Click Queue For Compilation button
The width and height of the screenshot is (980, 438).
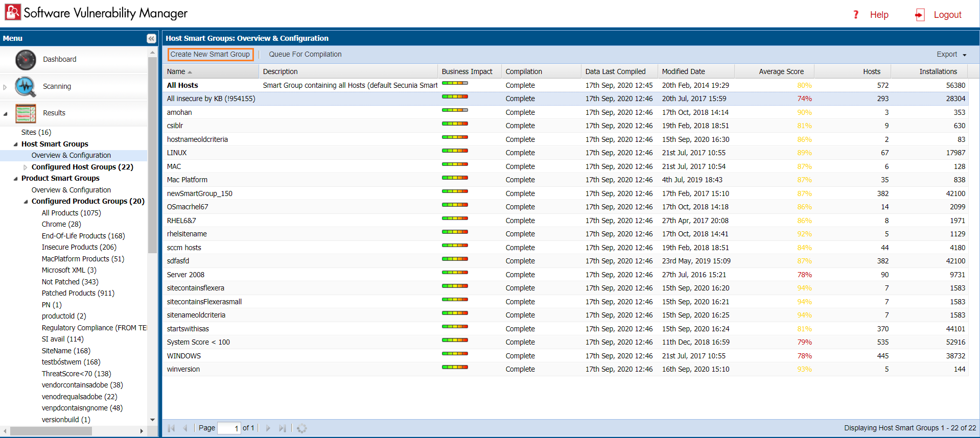tap(305, 54)
